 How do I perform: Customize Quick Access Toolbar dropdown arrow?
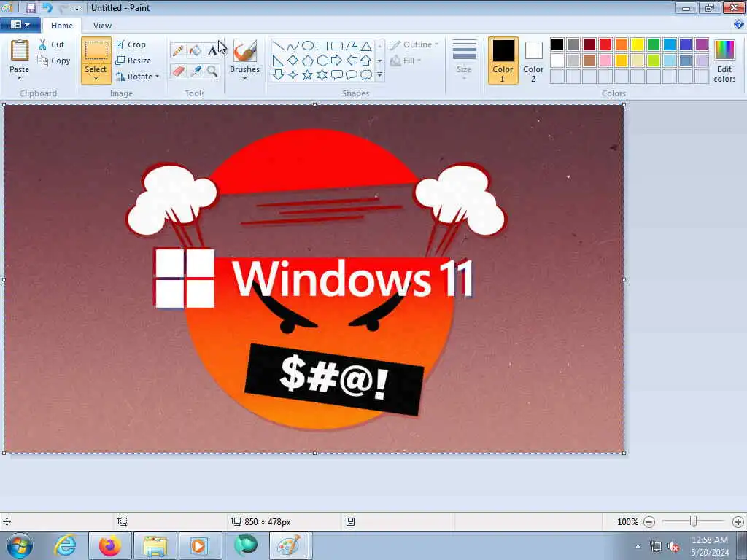[77, 8]
